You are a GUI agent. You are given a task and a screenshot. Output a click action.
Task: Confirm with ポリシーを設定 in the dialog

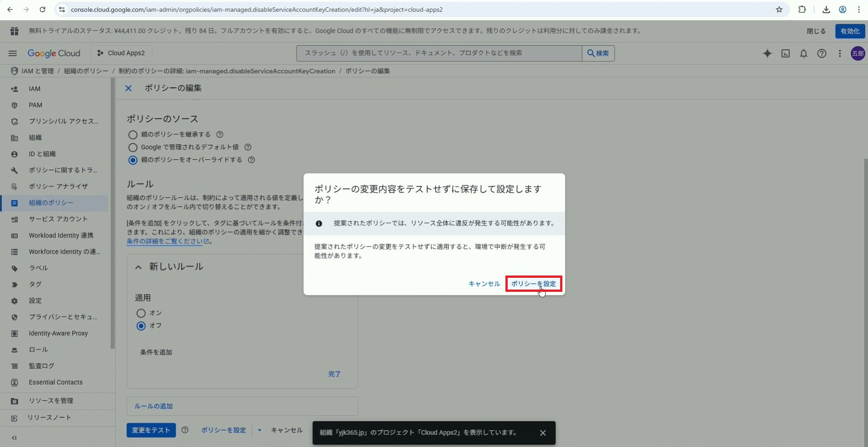533,284
